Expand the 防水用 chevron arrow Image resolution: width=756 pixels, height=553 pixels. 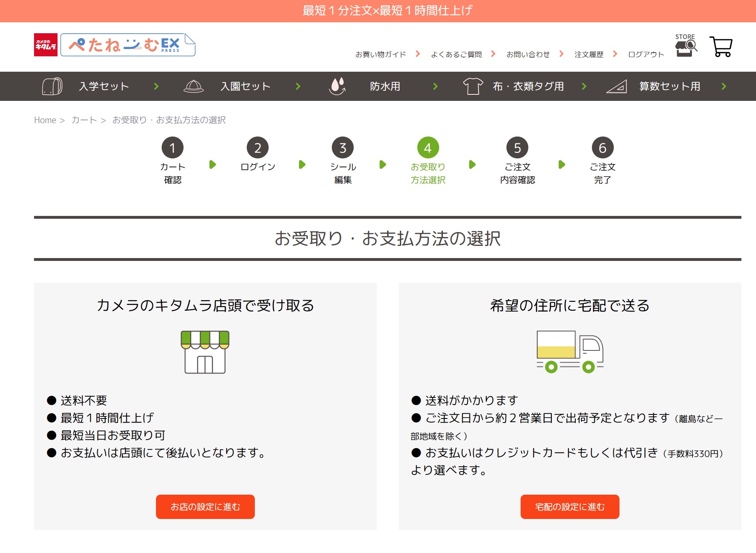coord(436,86)
